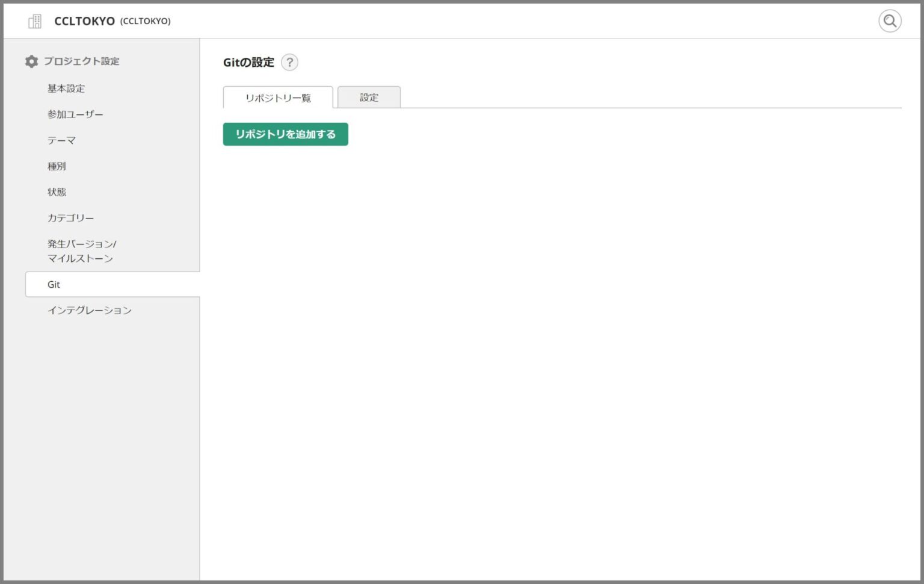924x584 pixels.
Task: Click the building icon next to CCLTOKYO
Action: (x=34, y=20)
